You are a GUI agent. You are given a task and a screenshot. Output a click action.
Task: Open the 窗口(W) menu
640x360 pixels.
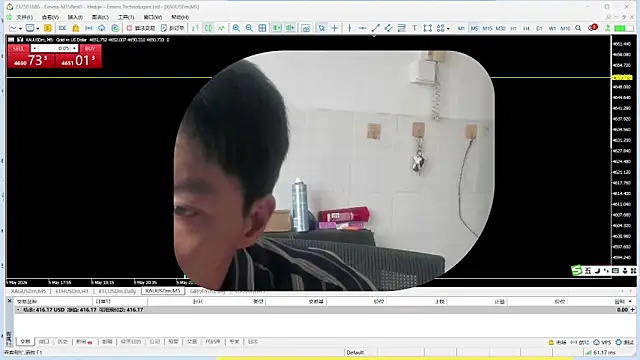tap(153, 17)
